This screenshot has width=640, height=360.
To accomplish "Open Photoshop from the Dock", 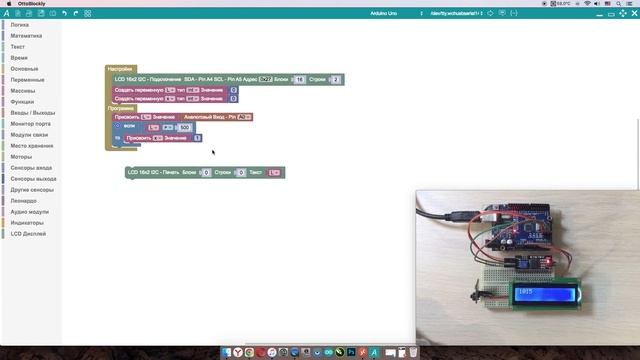I will tap(351, 352).
